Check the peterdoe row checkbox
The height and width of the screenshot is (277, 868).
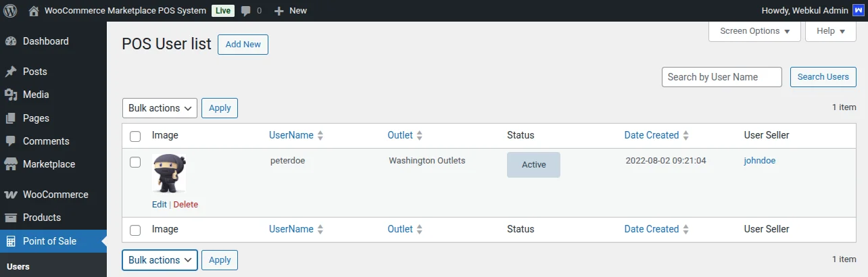135,162
